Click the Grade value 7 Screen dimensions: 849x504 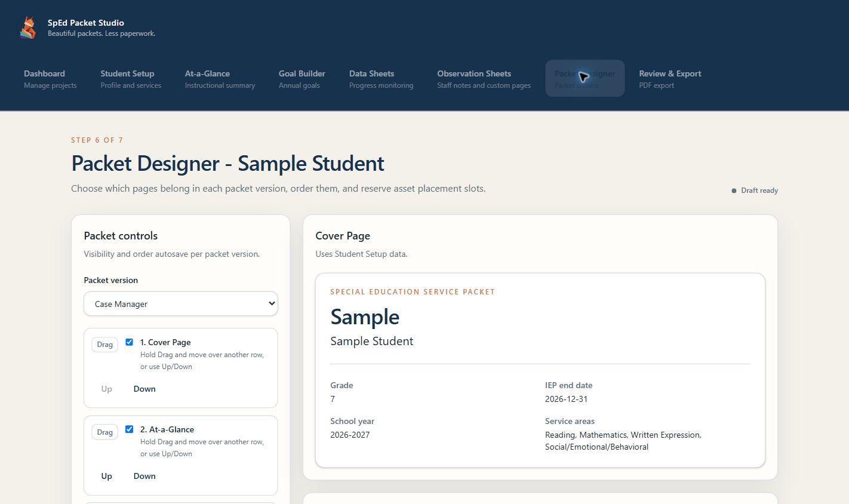[x=333, y=399]
